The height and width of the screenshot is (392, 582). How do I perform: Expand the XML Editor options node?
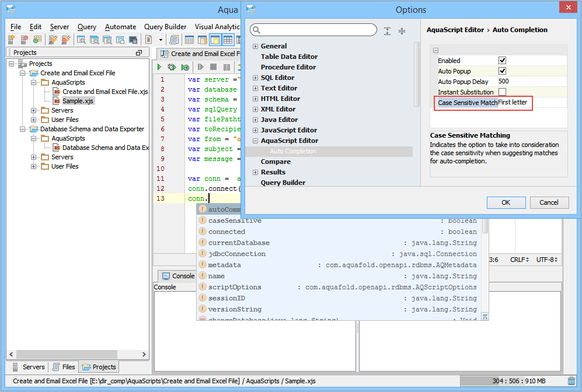pos(255,110)
